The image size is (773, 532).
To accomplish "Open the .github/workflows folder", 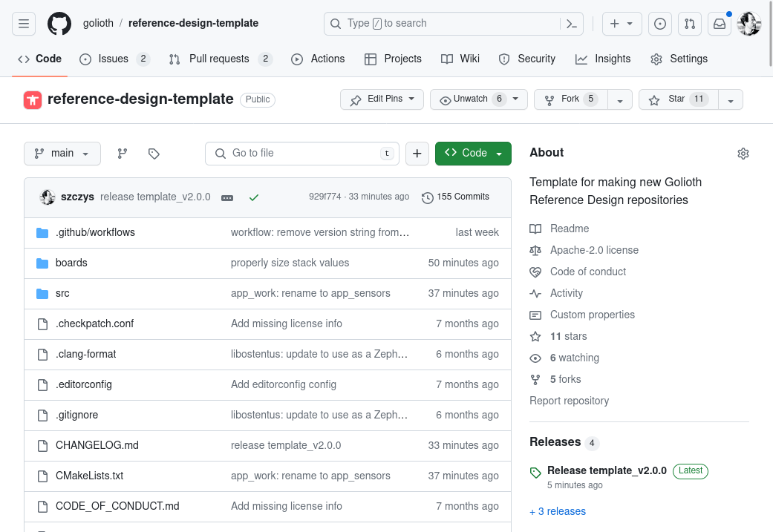I will 95,232.
